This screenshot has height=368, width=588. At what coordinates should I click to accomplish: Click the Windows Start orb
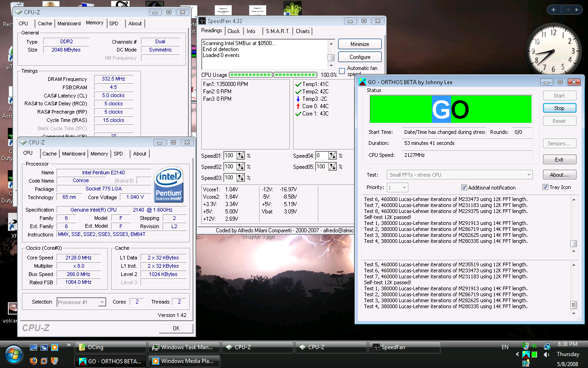pyautogui.click(x=13, y=353)
